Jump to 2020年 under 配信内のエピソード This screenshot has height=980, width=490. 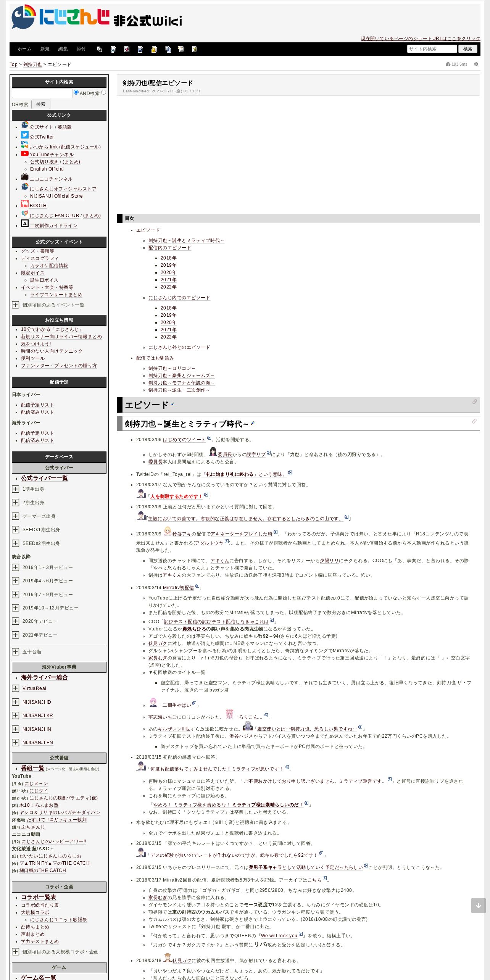(168, 272)
